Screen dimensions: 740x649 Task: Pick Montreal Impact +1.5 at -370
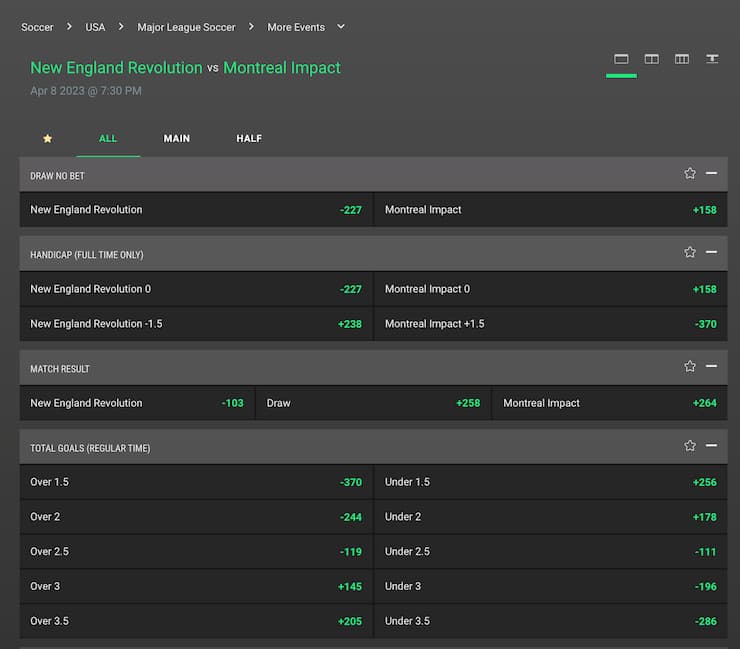pyautogui.click(x=551, y=324)
